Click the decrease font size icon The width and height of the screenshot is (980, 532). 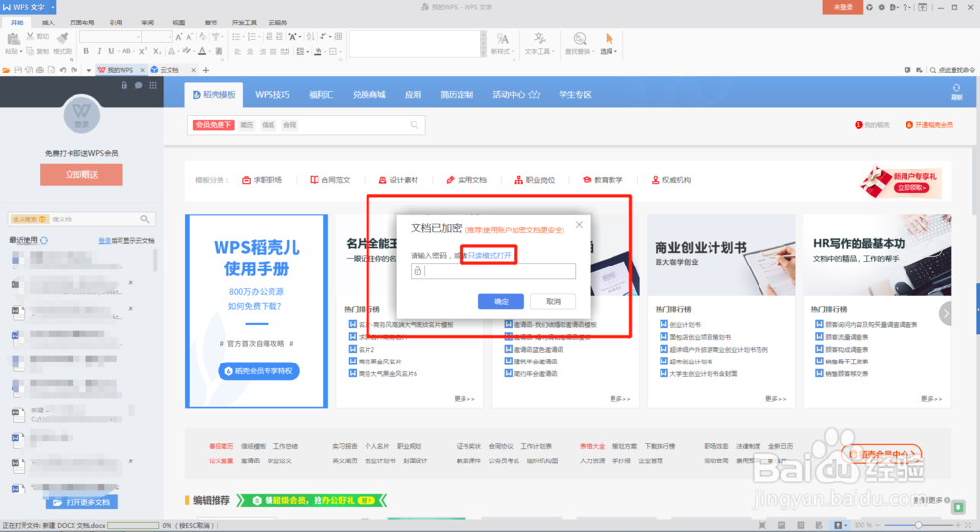click(x=190, y=37)
